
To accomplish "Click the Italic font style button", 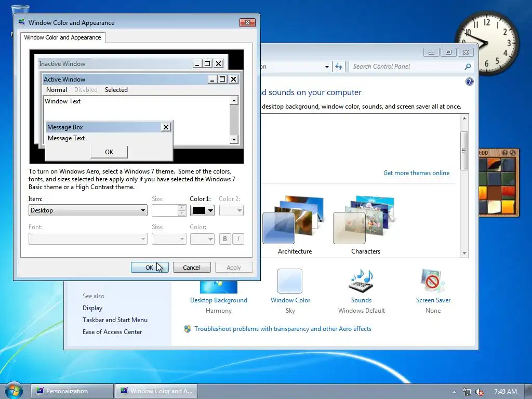I will [x=238, y=239].
